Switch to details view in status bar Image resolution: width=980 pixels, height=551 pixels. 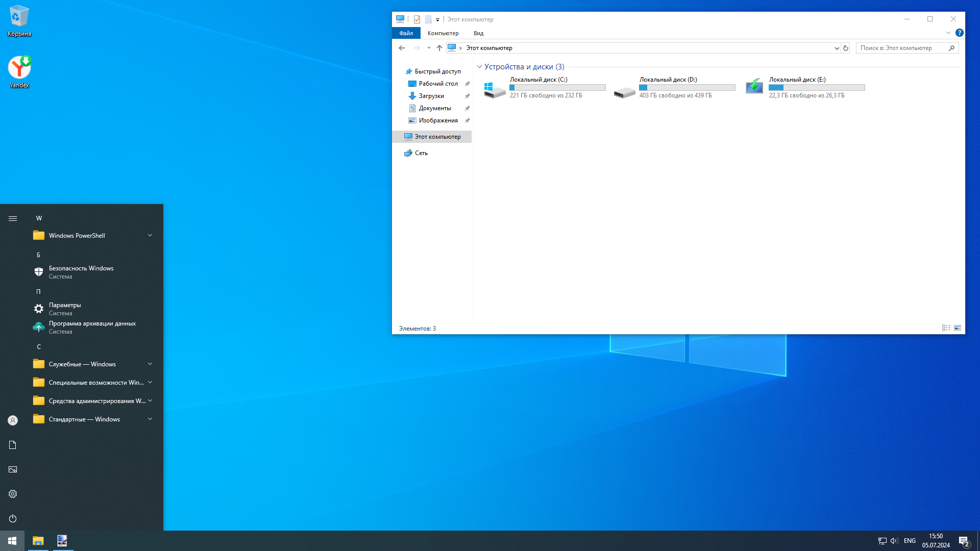click(x=946, y=328)
